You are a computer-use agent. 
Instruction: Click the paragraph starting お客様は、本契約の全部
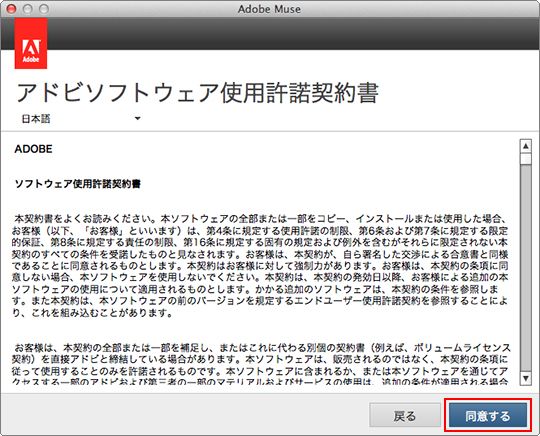[x=261, y=365]
